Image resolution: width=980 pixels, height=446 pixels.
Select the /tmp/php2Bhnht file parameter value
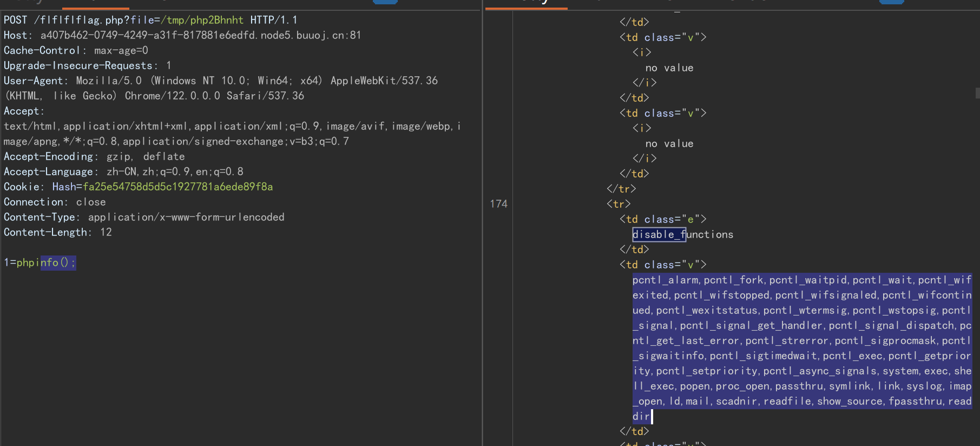click(202, 20)
